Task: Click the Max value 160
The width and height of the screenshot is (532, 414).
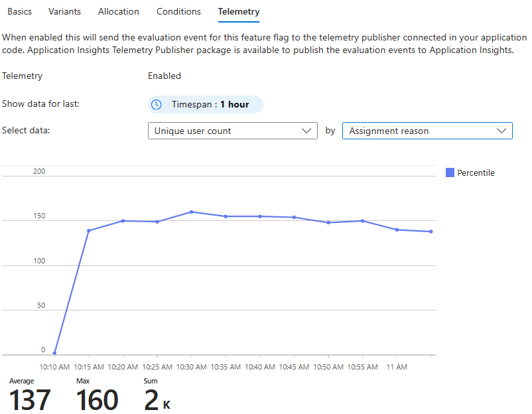Action: 98,399
